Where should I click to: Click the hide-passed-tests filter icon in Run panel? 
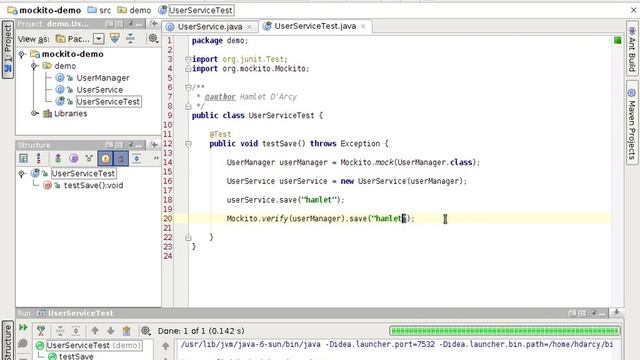(41, 330)
